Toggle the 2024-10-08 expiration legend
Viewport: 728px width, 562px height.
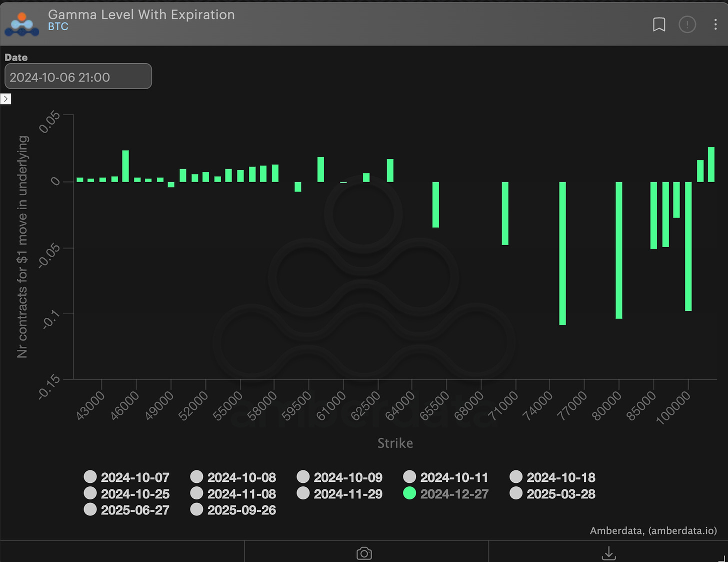tap(233, 477)
